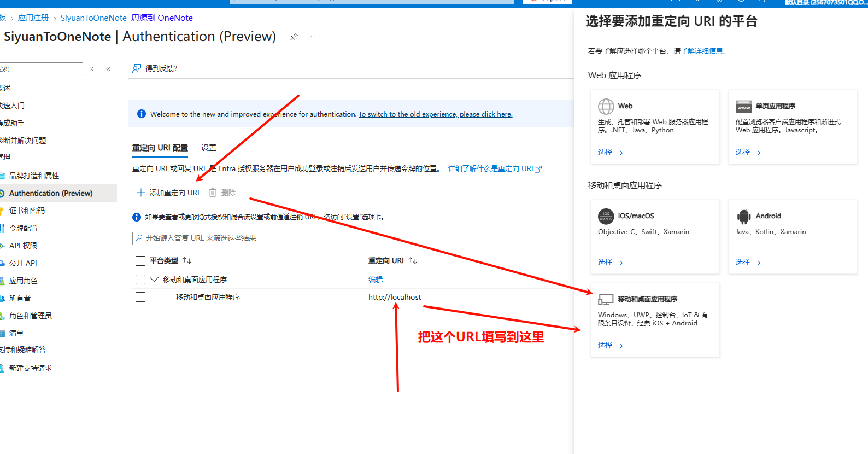Click 选择 under the Web card

[610, 152]
